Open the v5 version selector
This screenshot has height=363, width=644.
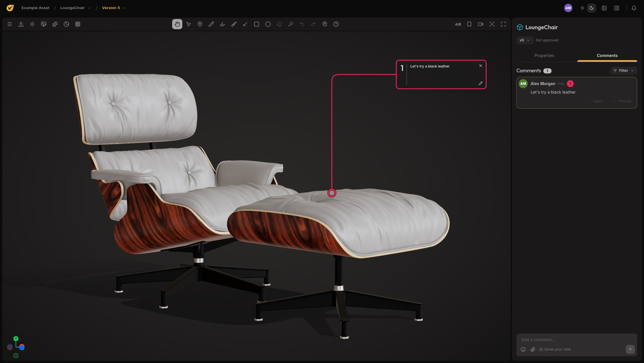525,40
